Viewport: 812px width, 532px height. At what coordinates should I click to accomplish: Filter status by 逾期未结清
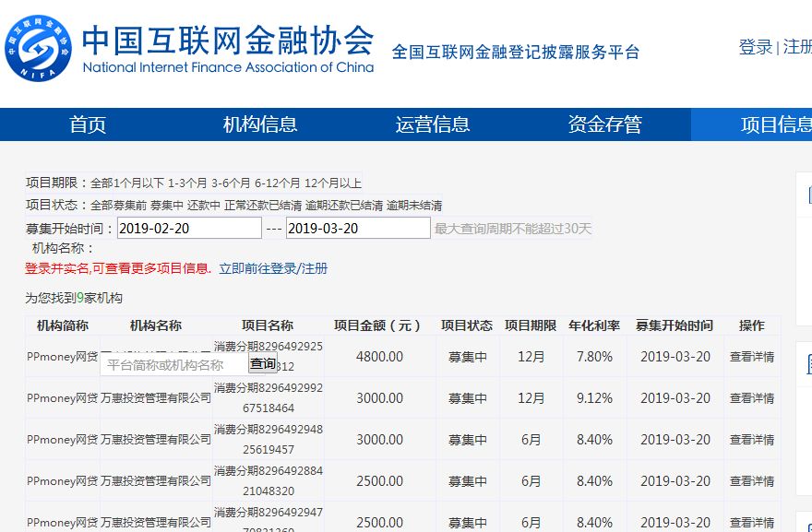414,206
